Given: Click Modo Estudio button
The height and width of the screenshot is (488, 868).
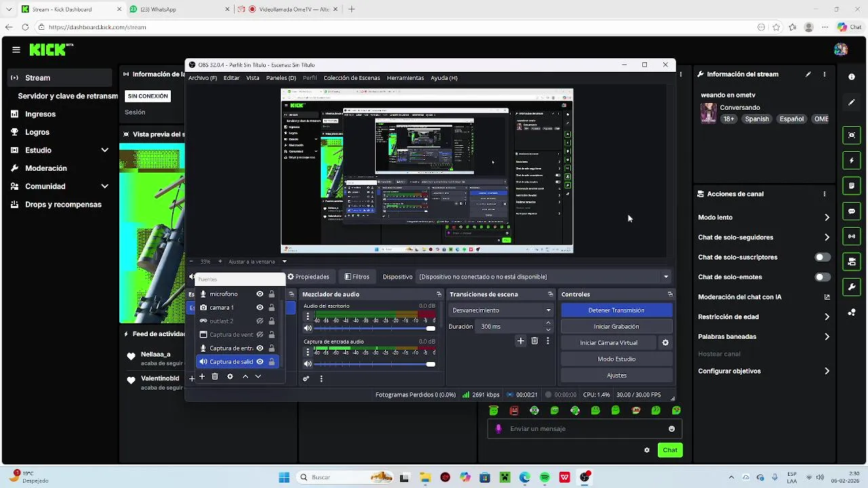Looking at the screenshot, I should coord(616,359).
